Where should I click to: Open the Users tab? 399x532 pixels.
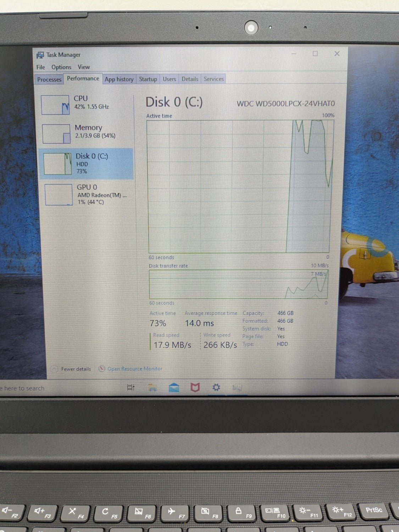point(169,79)
